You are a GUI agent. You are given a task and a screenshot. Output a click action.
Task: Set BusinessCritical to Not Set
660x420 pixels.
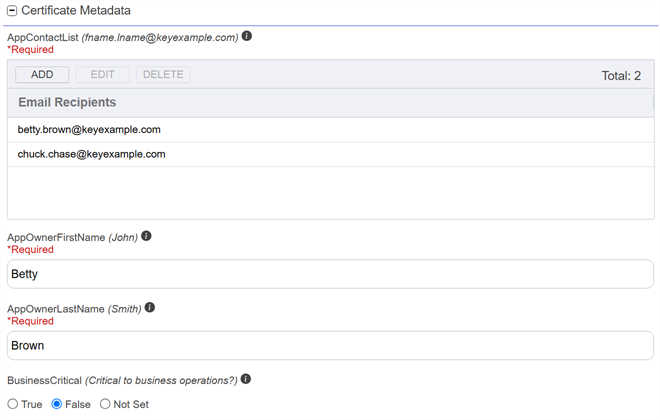pos(105,404)
